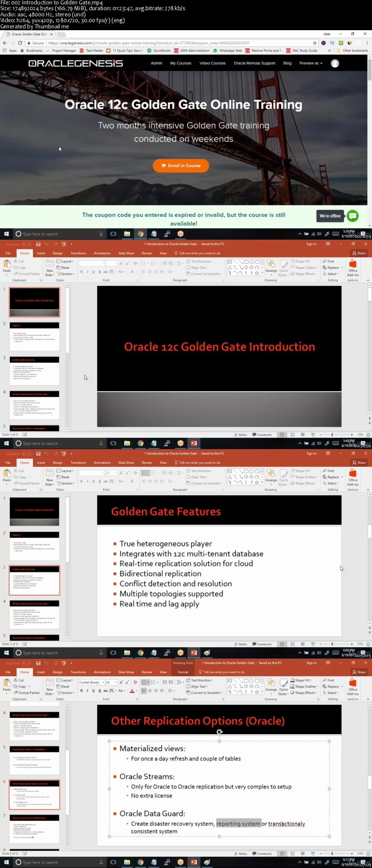Bookmark the page with the address bar star
Image resolution: width=372 pixels, height=868 pixels.
pyautogui.click(x=315, y=43)
